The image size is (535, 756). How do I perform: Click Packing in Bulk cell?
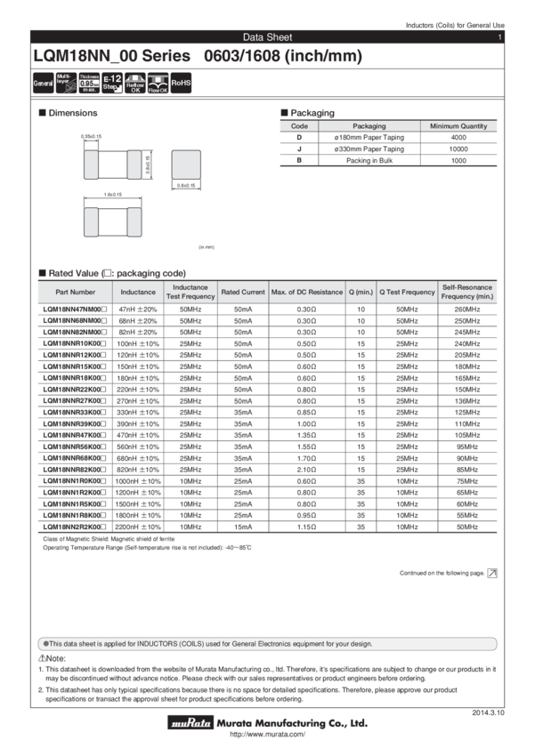[x=369, y=161]
